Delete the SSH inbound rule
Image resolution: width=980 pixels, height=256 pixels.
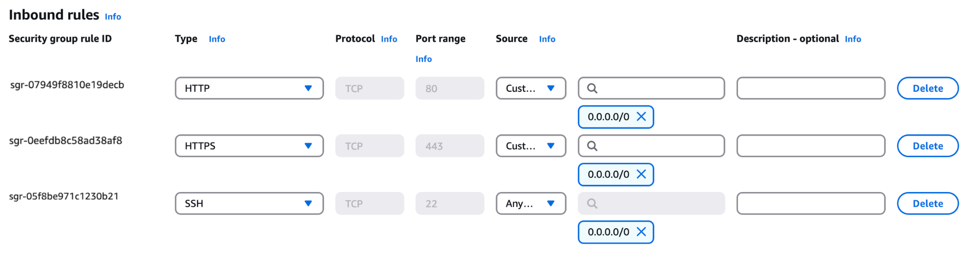(x=927, y=203)
